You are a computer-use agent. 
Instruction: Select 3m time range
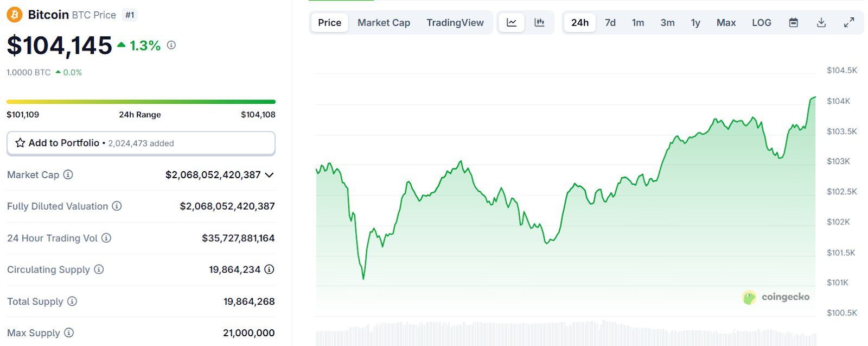tap(668, 22)
